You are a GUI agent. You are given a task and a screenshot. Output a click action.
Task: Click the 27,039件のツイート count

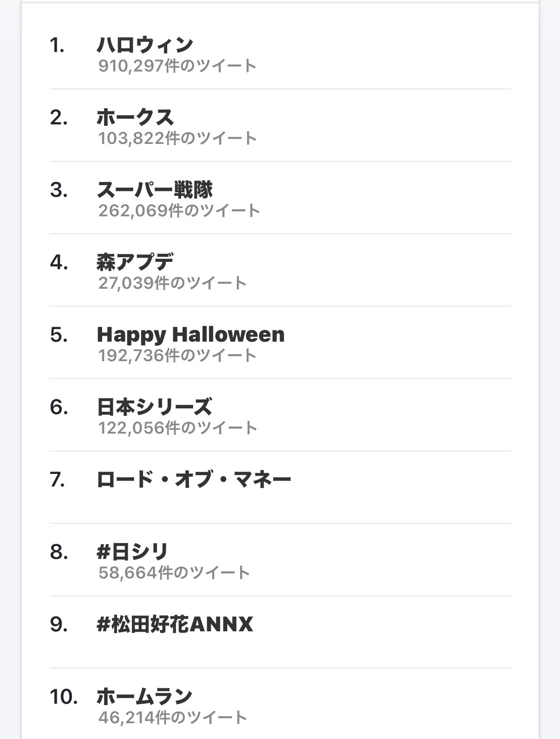172,283
